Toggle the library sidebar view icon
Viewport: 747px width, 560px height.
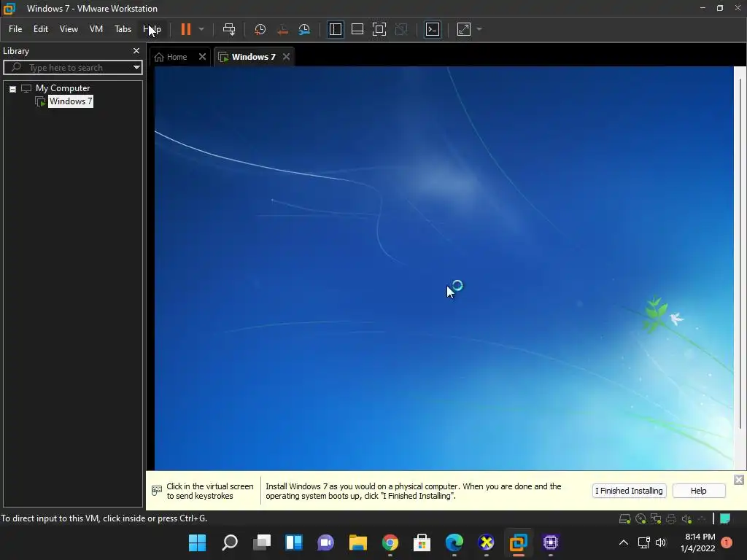coord(336,29)
